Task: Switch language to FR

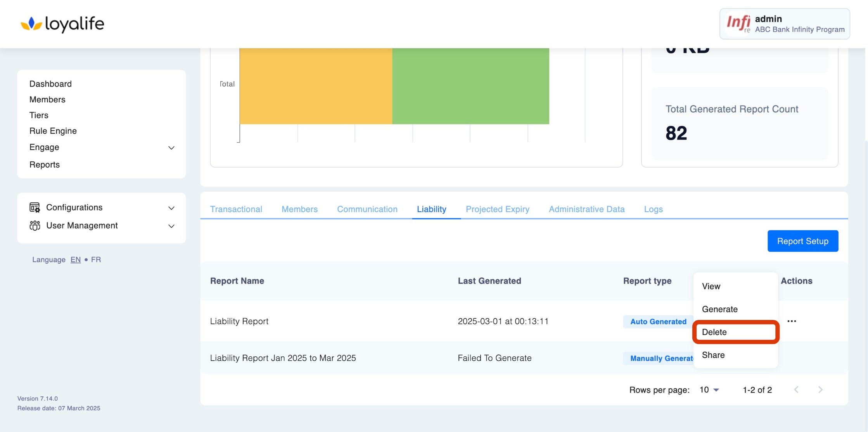Action: click(x=96, y=259)
